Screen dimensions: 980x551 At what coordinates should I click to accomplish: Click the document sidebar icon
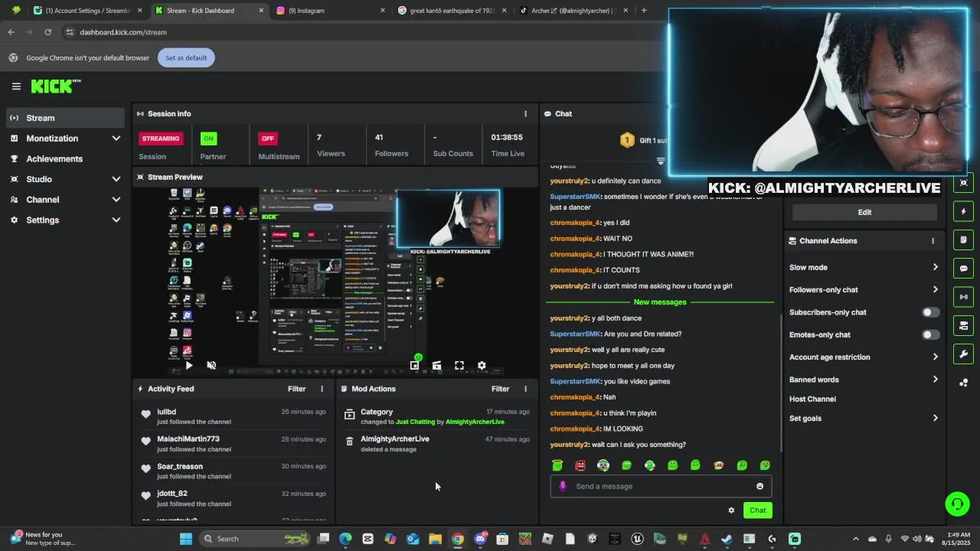(964, 240)
